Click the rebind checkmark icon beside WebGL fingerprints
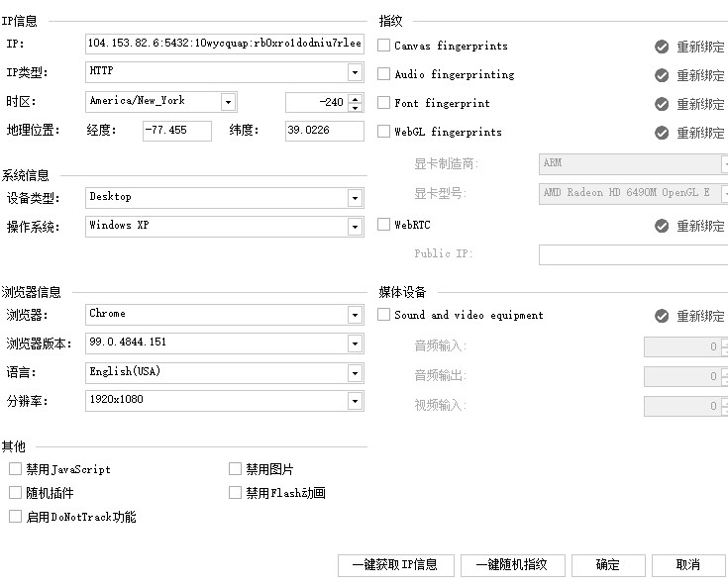728x587 pixels. [662, 133]
